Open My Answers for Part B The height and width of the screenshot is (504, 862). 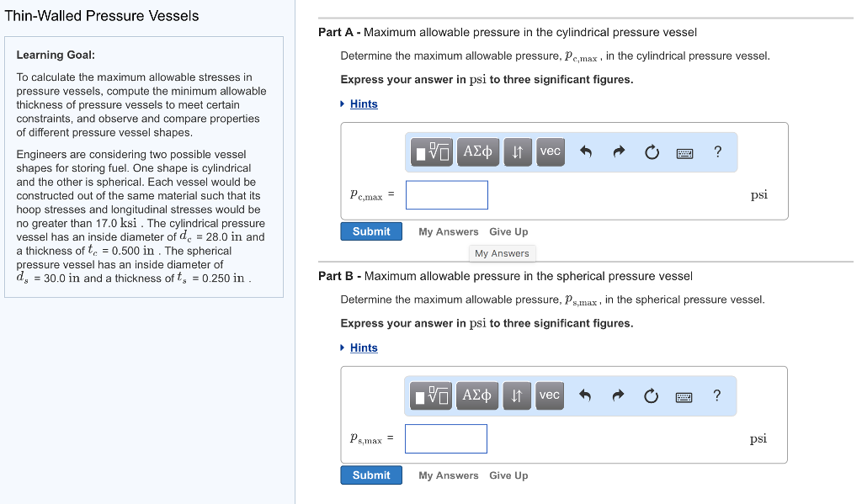pos(448,475)
